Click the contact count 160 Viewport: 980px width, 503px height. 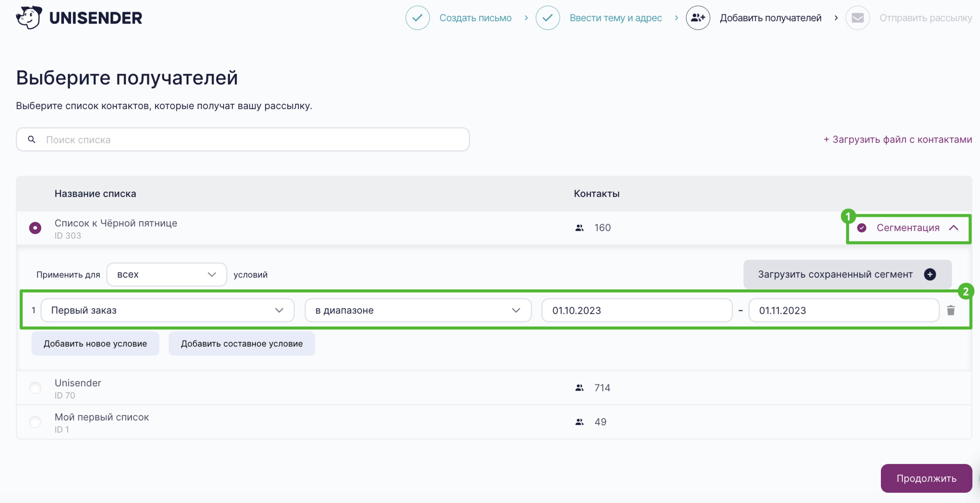(603, 228)
